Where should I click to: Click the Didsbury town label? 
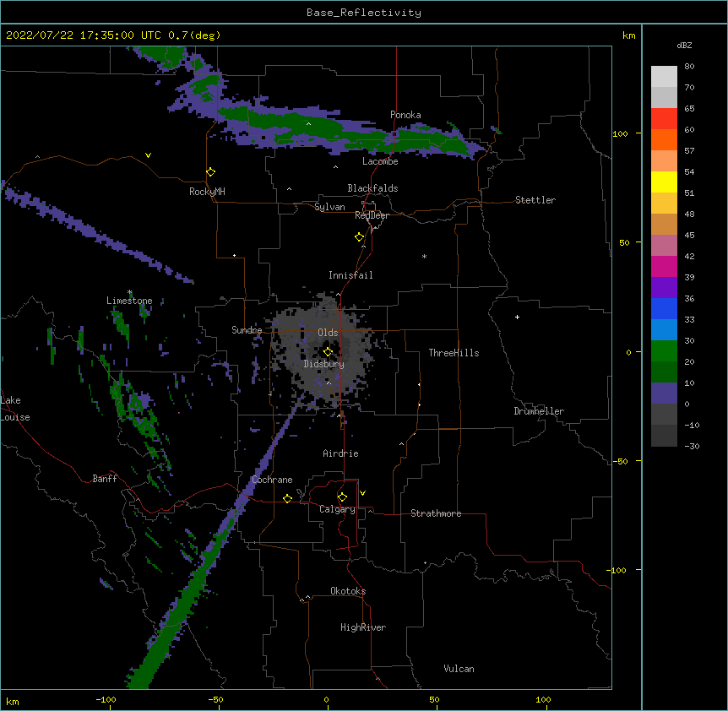point(323,364)
